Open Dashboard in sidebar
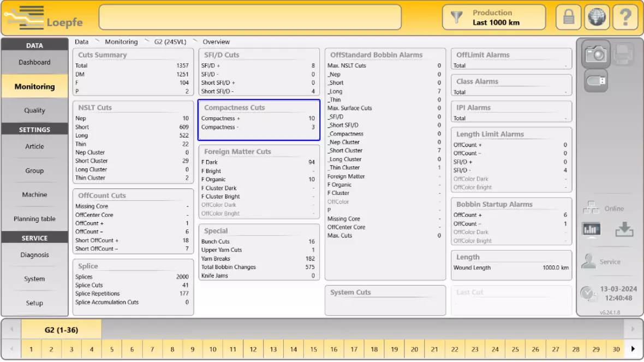The image size is (644, 362). (x=34, y=62)
